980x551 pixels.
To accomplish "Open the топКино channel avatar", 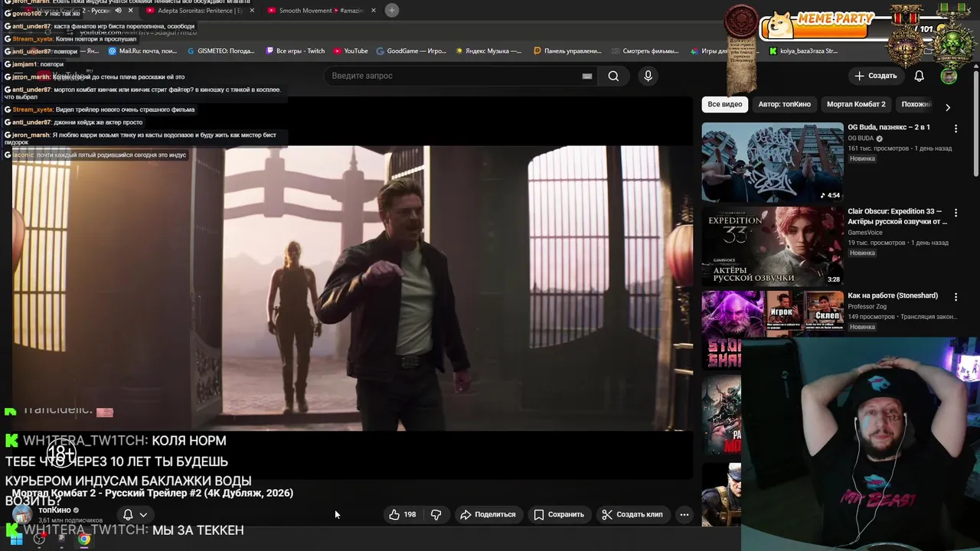I will point(22,514).
